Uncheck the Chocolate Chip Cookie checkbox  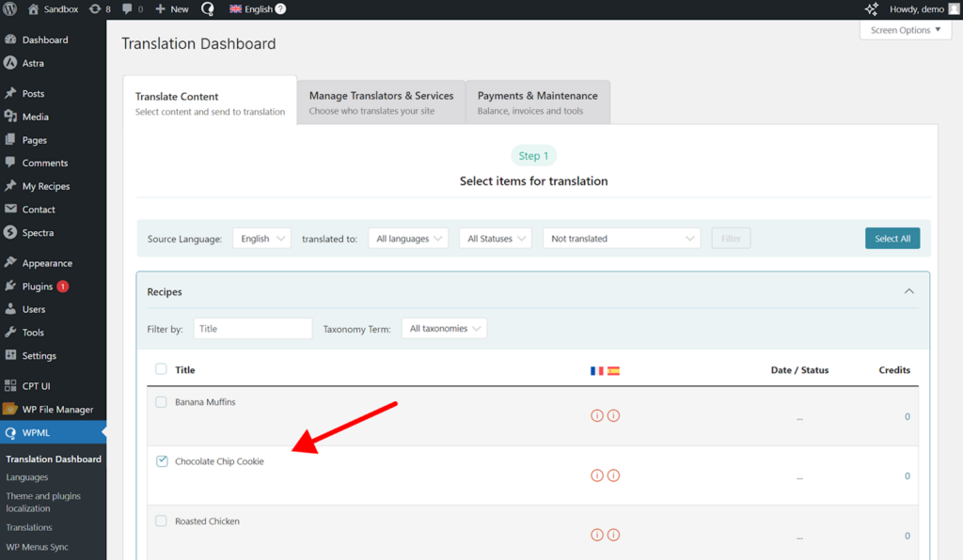[x=162, y=460]
